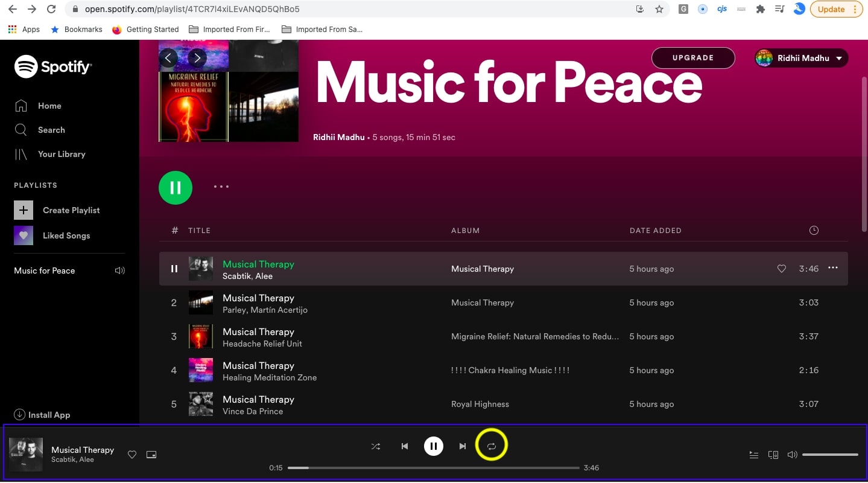Image resolution: width=868 pixels, height=483 pixels.
Task: Open the play queue icon
Action: (753, 455)
